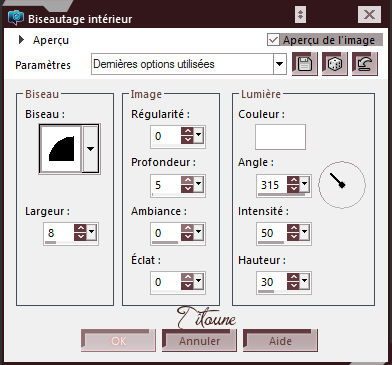392x365 pixels.
Task: Click the white Couleur light color swatch
Action: click(280, 137)
